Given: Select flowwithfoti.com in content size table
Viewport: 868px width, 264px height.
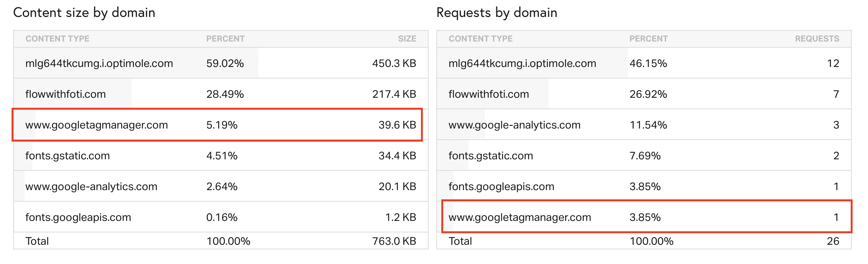Looking at the screenshot, I should coord(65,94).
